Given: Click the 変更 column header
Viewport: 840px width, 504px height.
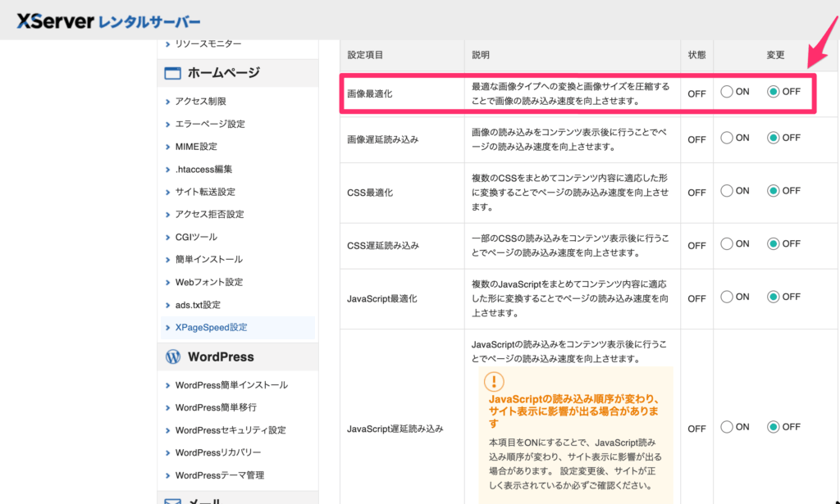Looking at the screenshot, I should pyautogui.click(x=775, y=55).
